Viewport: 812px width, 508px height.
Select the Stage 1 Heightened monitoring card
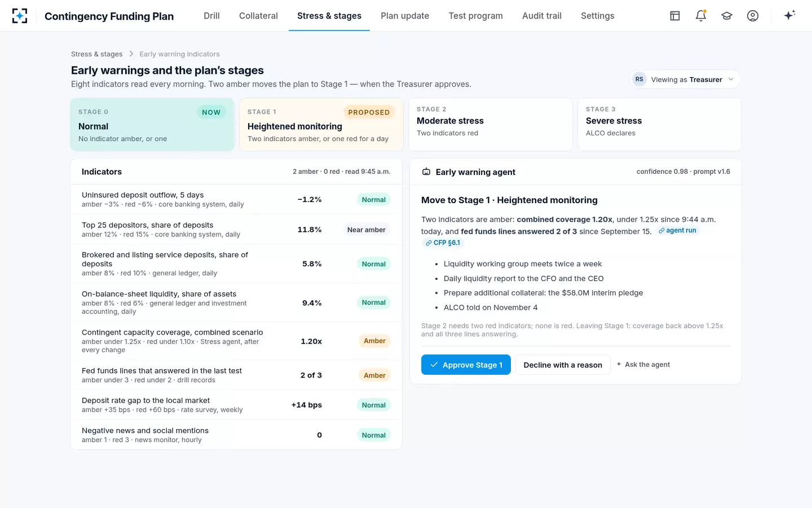pos(321,125)
